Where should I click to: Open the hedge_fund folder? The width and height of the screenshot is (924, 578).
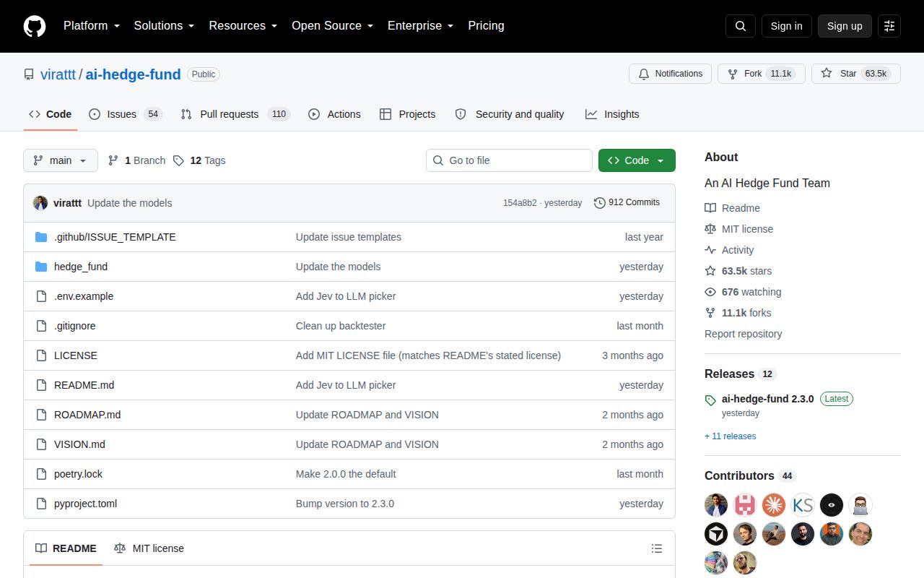pyautogui.click(x=81, y=267)
